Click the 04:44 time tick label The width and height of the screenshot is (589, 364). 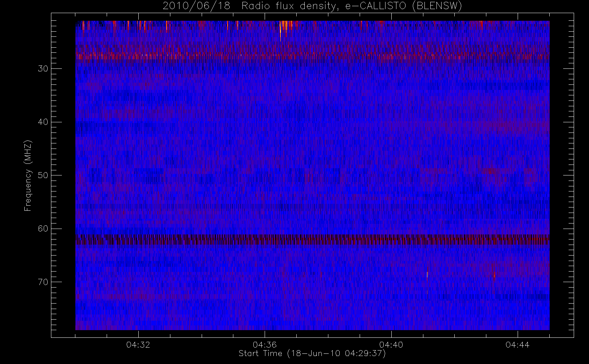click(517, 345)
